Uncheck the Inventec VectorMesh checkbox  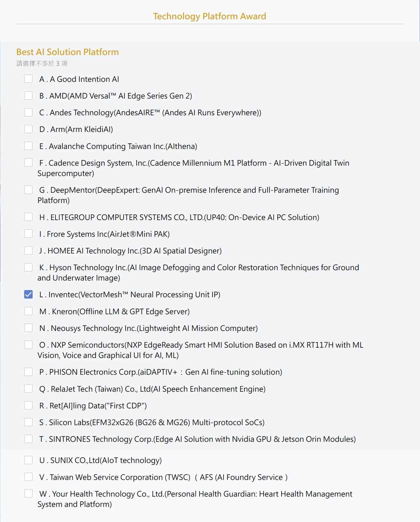(x=28, y=294)
